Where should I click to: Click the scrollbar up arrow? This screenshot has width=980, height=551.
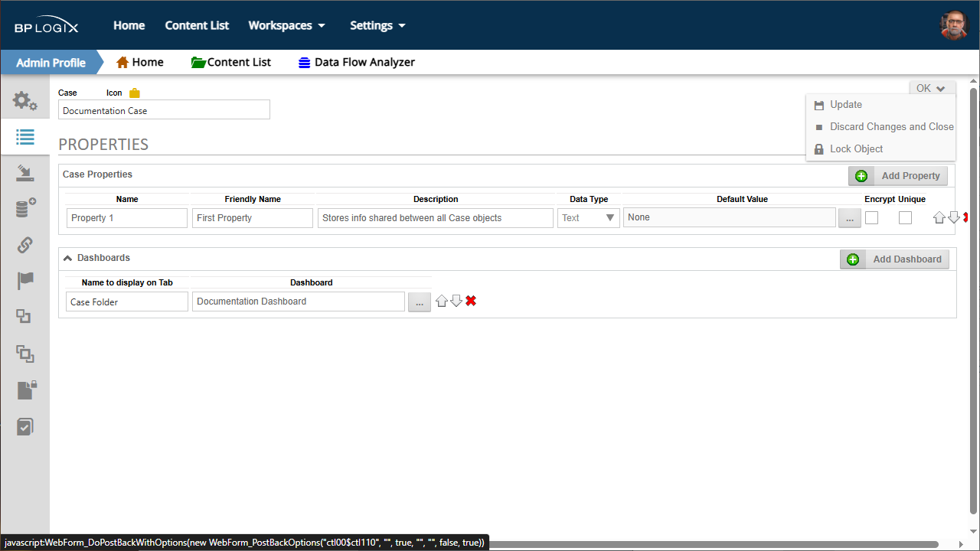973,80
